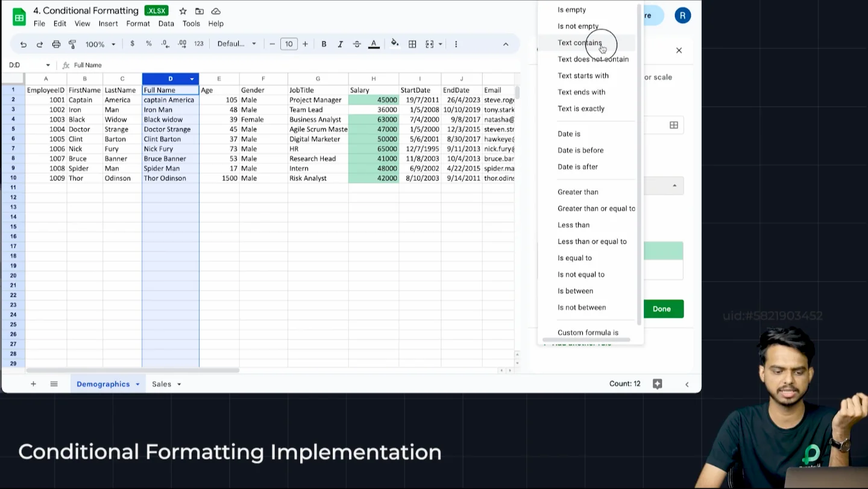Open the fill color picker

[x=395, y=44]
